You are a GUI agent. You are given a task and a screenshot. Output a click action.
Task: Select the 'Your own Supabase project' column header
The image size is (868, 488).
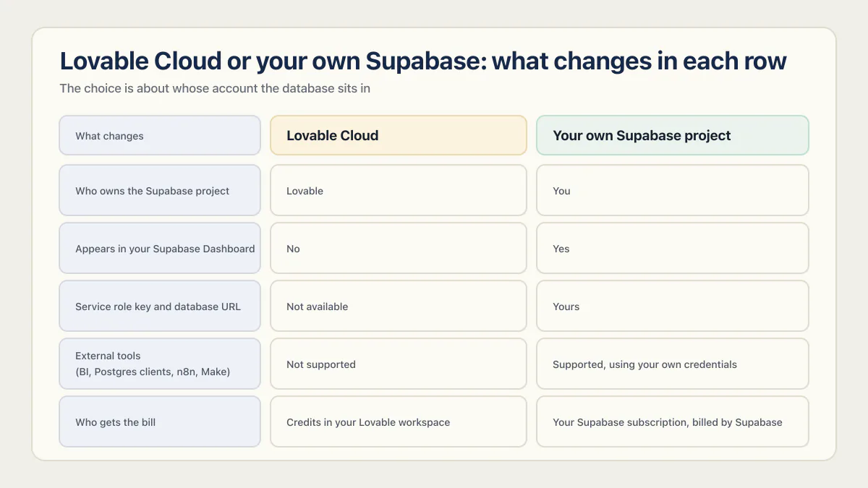[x=673, y=135]
